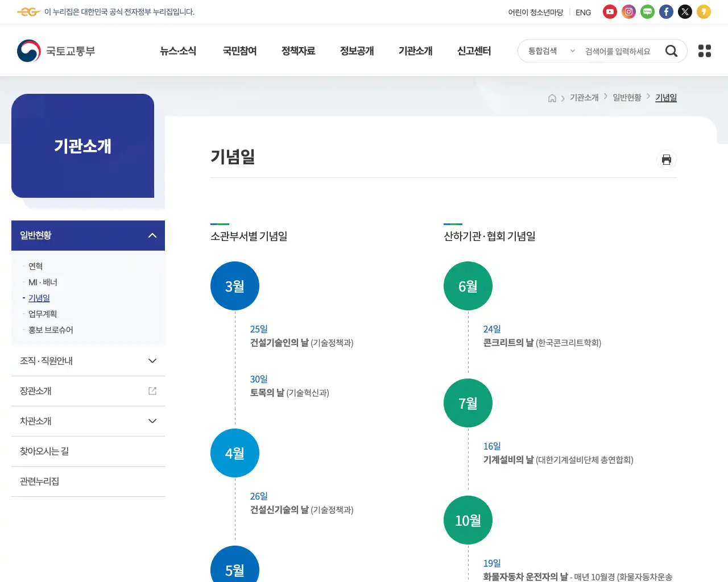Open 찾아오시는 길 sidebar item
Screen dimensions: 728x582
[88, 451]
